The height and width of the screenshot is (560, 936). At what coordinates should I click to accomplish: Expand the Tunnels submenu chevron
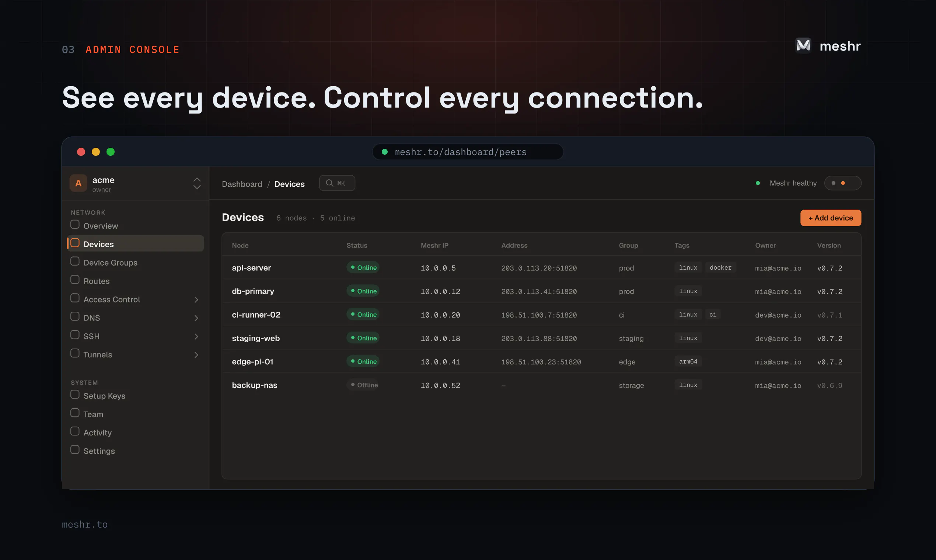pyautogui.click(x=196, y=355)
